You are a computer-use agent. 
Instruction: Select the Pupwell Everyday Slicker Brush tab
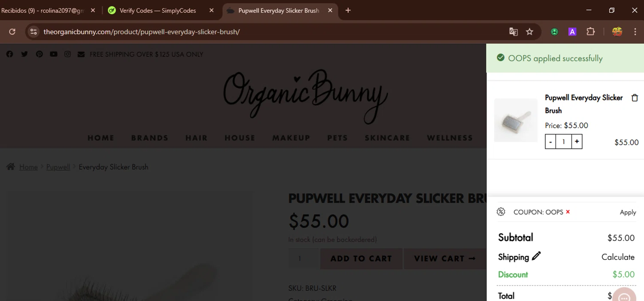(279, 10)
